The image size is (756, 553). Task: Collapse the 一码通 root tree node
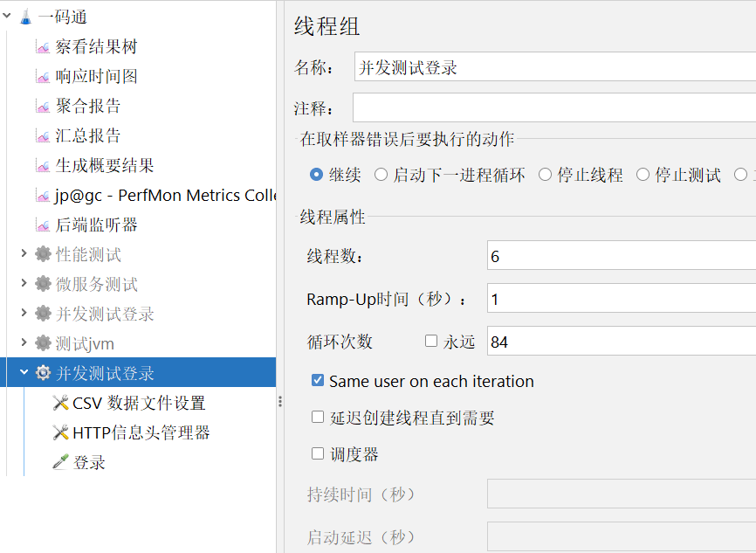(x=7, y=17)
